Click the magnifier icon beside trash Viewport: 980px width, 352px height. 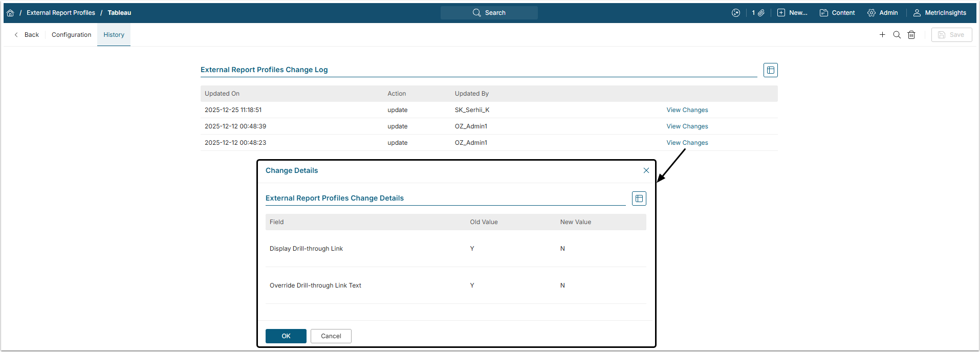click(897, 35)
